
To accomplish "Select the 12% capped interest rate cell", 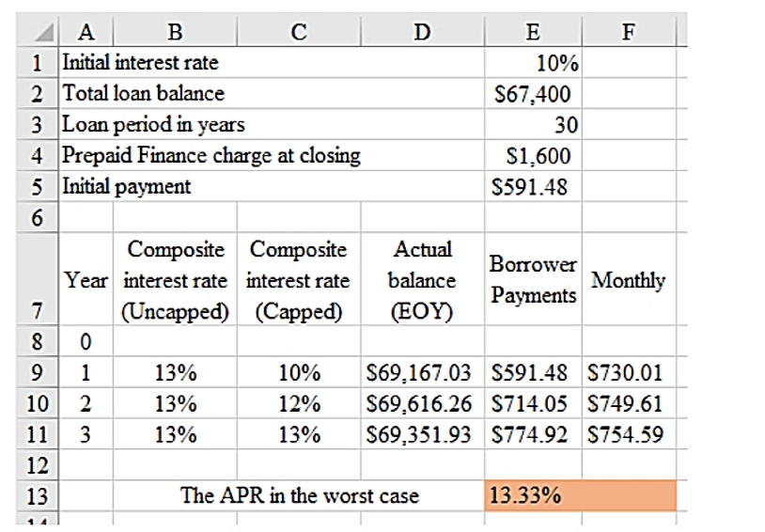I will pos(298,404).
